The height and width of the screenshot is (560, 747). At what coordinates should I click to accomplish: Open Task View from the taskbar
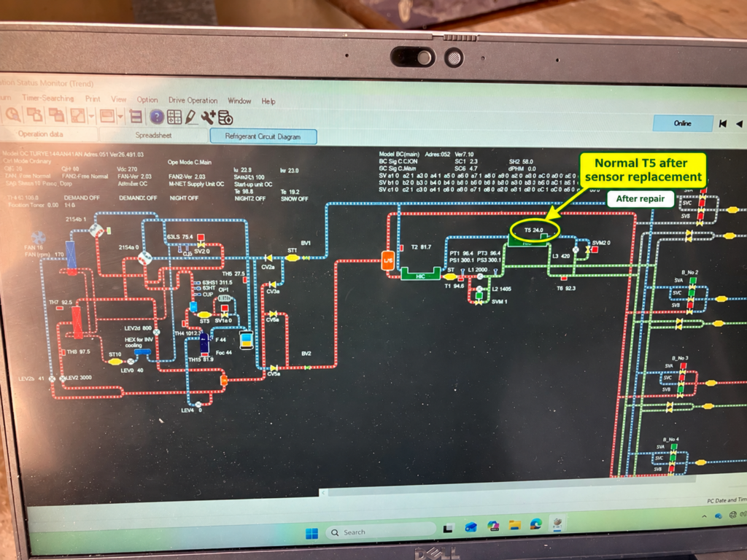point(448,528)
